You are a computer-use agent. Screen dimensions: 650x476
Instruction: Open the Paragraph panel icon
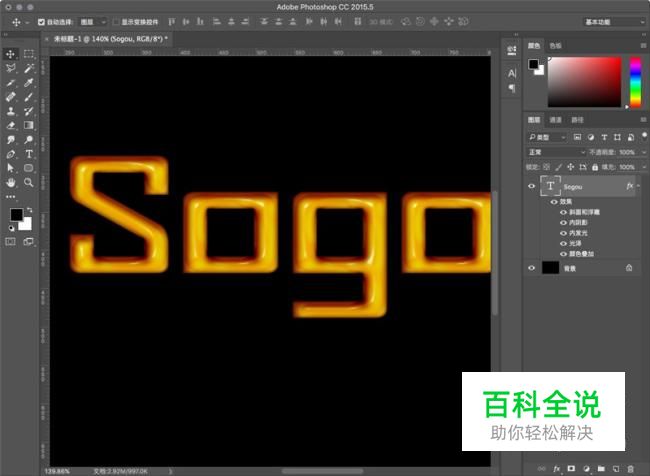pos(512,88)
